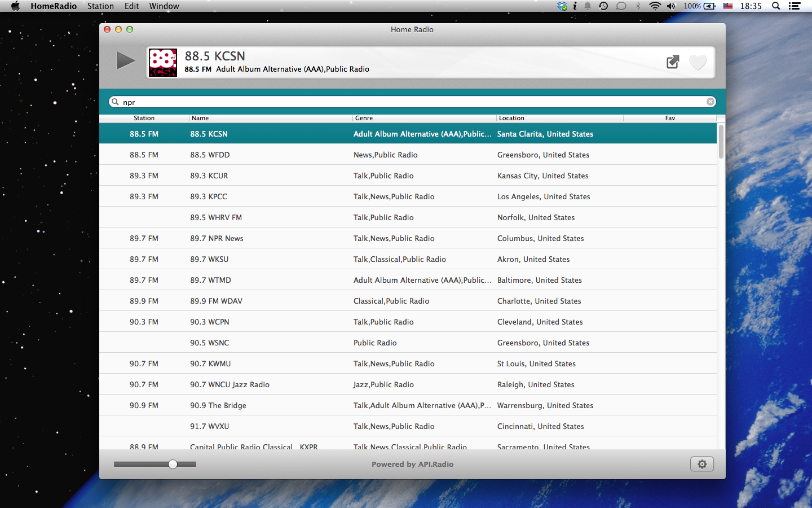Screen dimensions: 812x508
Task: Click the Wi-Fi status icon
Action: coord(655,6)
